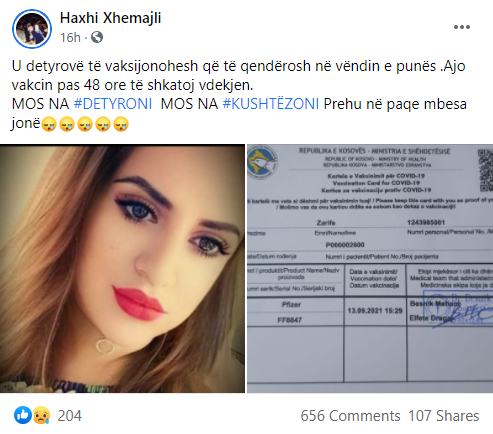This screenshot has height=434, width=493.
Task: Click the public globe audience icon
Action: tap(97, 37)
